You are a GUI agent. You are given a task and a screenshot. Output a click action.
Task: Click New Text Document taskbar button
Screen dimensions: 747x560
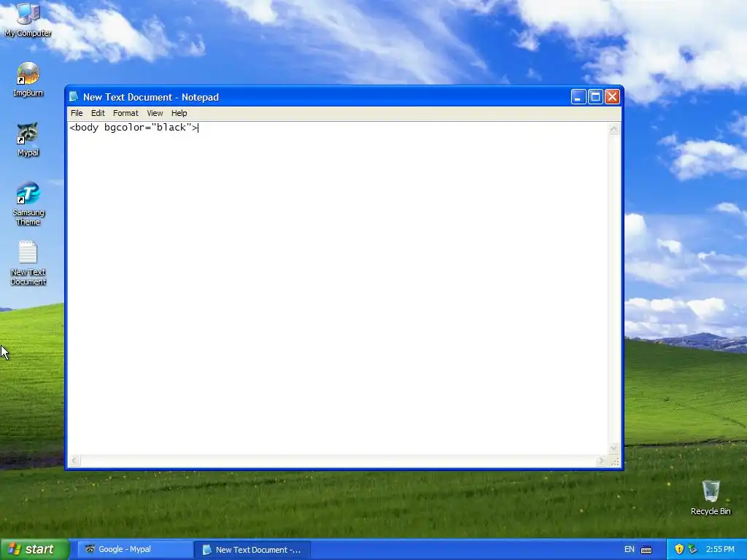coord(252,550)
